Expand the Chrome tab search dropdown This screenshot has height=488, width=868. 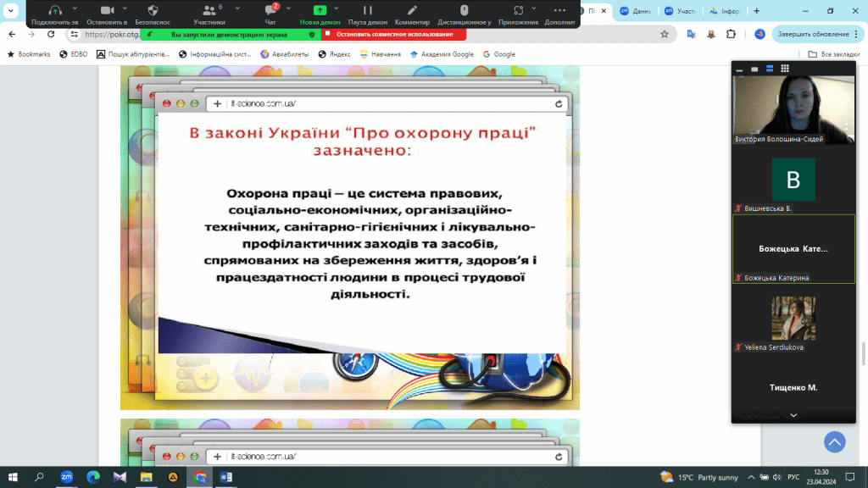(x=11, y=11)
